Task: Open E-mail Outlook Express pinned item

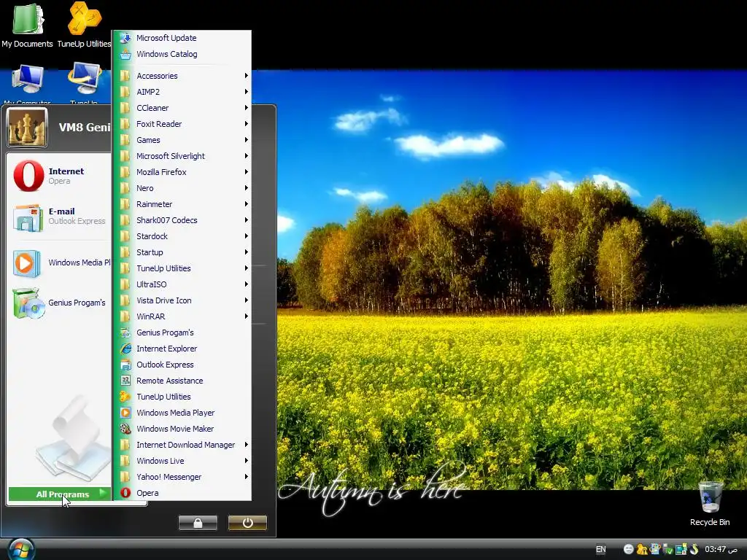Action: [59, 216]
